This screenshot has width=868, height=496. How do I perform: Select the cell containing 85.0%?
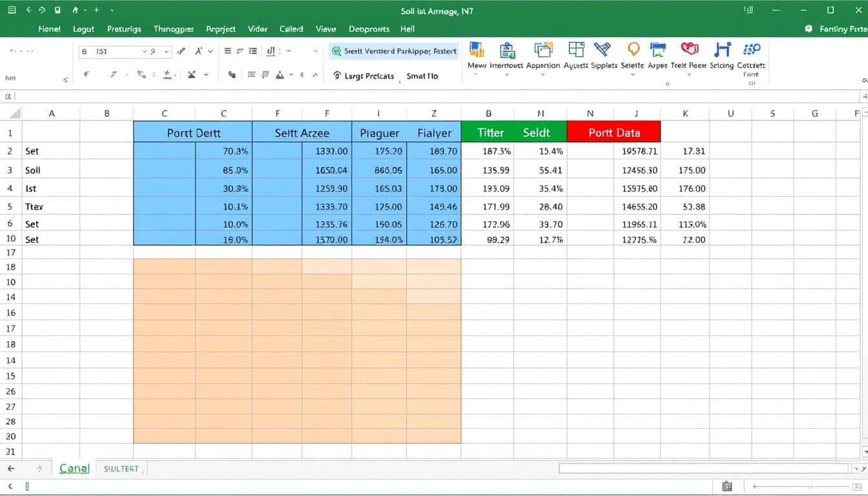[x=223, y=170]
